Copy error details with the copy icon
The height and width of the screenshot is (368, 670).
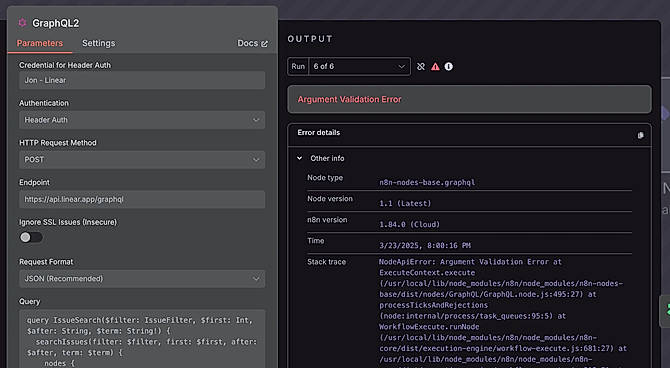click(x=641, y=135)
